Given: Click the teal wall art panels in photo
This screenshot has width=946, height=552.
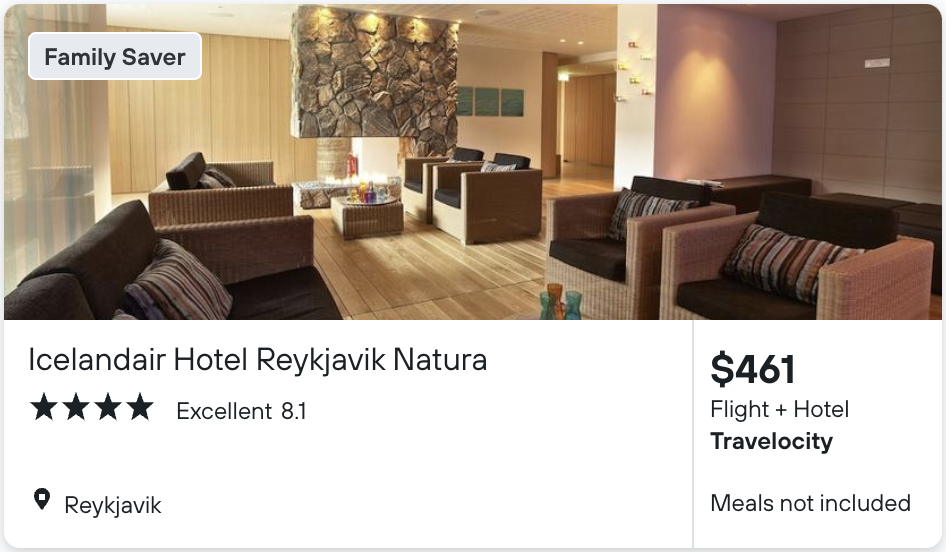Looking at the screenshot, I should [x=490, y=101].
